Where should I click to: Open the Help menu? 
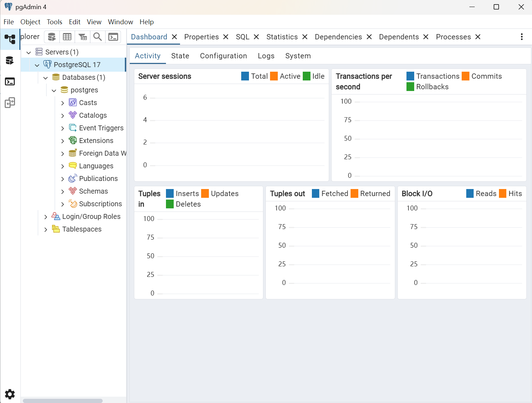point(147,22)
